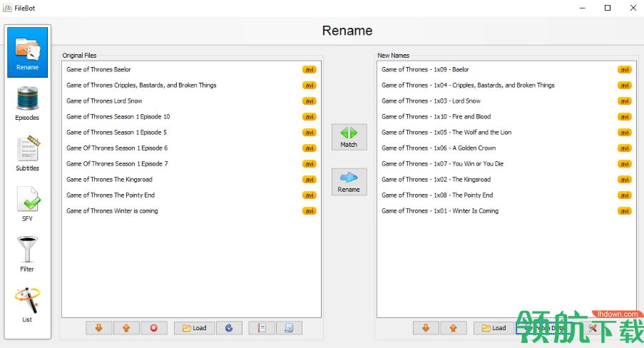644x348 pixels.
Task: Click the blue refresh icon under Original Files
Action: tap(229, 328)
